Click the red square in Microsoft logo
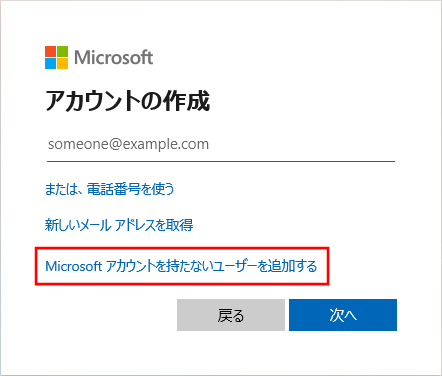The width and height of the screenshot is (442, 376). pos(50,52)
